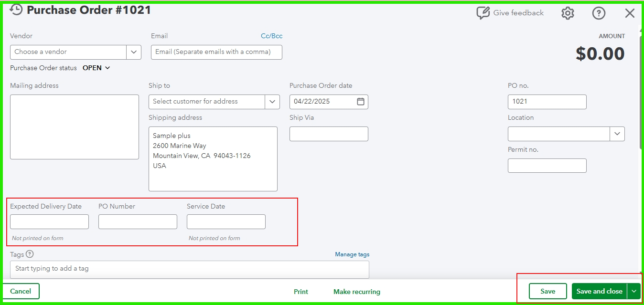Viewport: 644px width, 305px height.
Task: Click the Cc/Bcc link
Action: click(271, 35)
